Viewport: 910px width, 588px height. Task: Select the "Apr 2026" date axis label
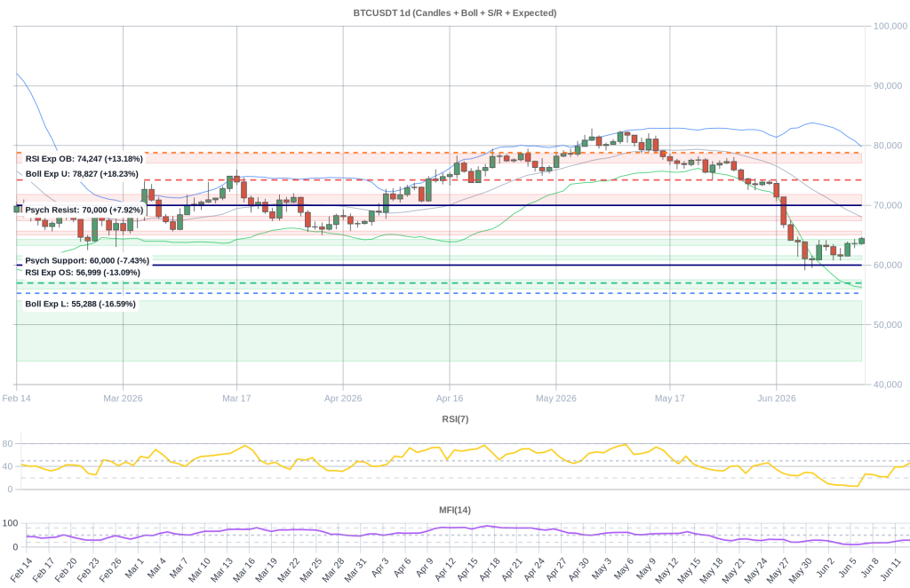click(x=343, y=399)
